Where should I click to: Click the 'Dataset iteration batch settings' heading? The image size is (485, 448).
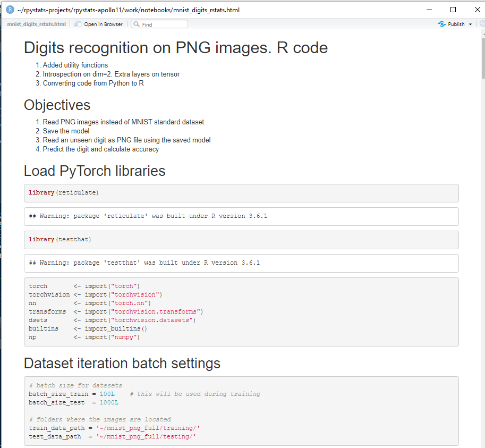click(122, 364)
